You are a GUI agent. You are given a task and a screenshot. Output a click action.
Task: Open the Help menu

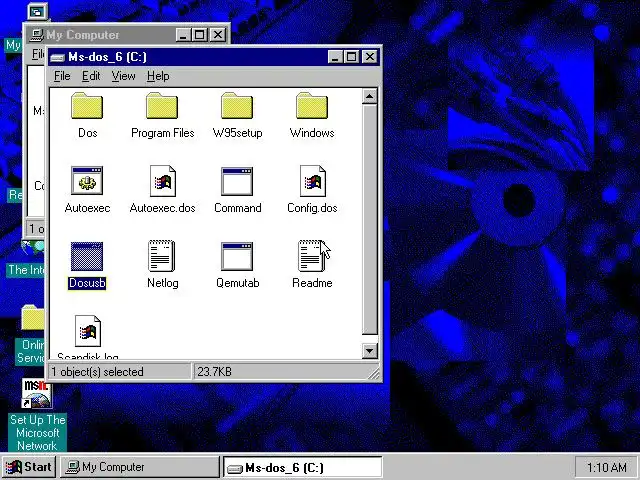158,76
